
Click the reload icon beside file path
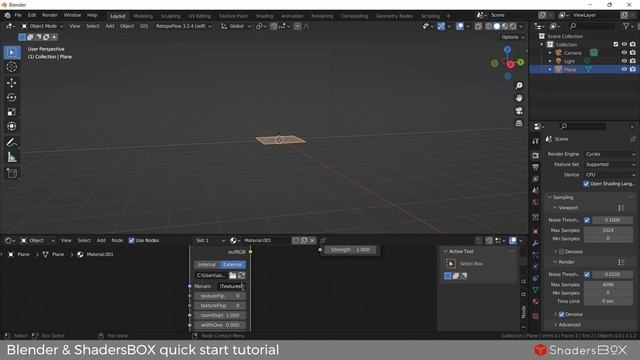coord(242,276)
